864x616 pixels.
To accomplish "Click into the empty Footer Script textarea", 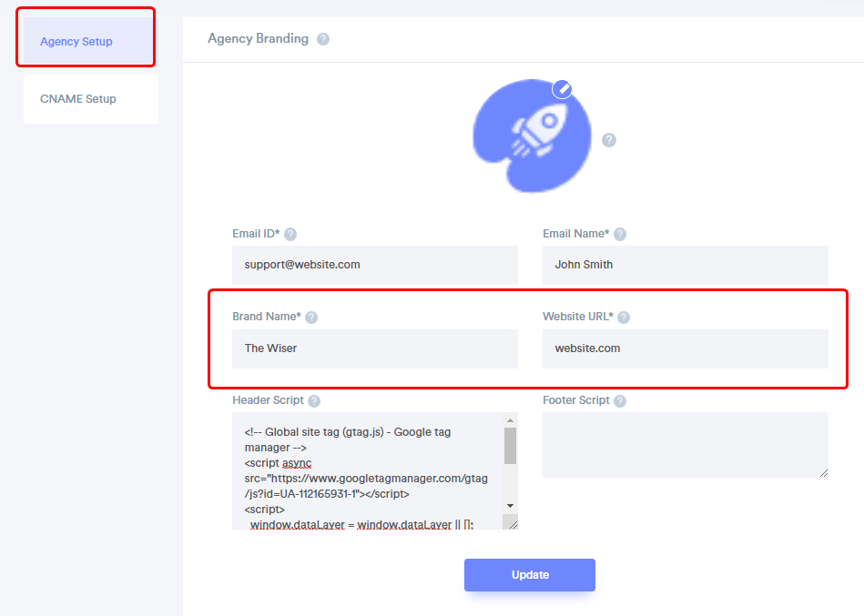I will point(685,445).
